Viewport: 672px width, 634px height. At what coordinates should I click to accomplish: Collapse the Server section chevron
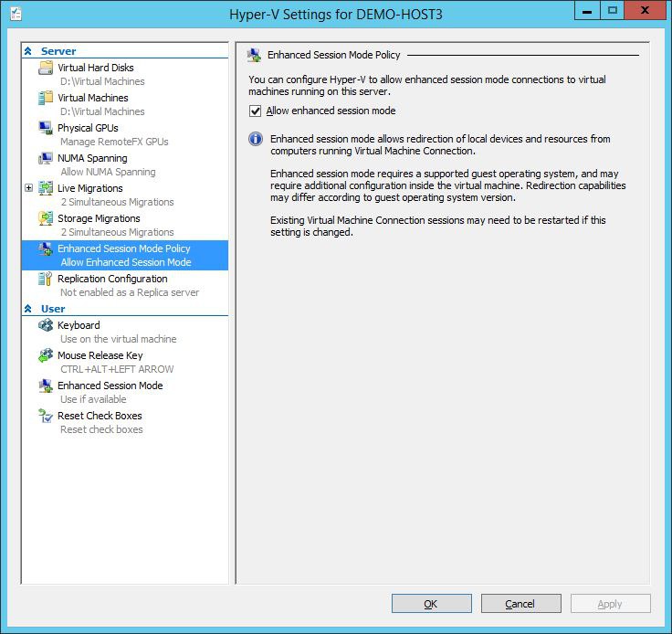pyautogui.click(x=28, y=51)
